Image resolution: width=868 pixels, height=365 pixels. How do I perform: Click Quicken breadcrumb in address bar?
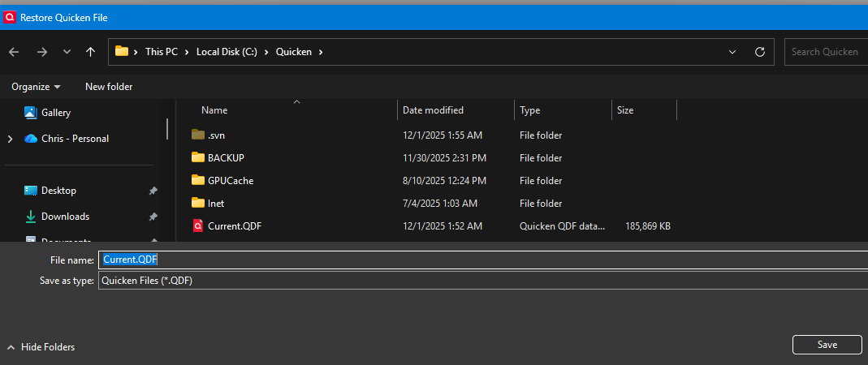(x=294, y=52)
